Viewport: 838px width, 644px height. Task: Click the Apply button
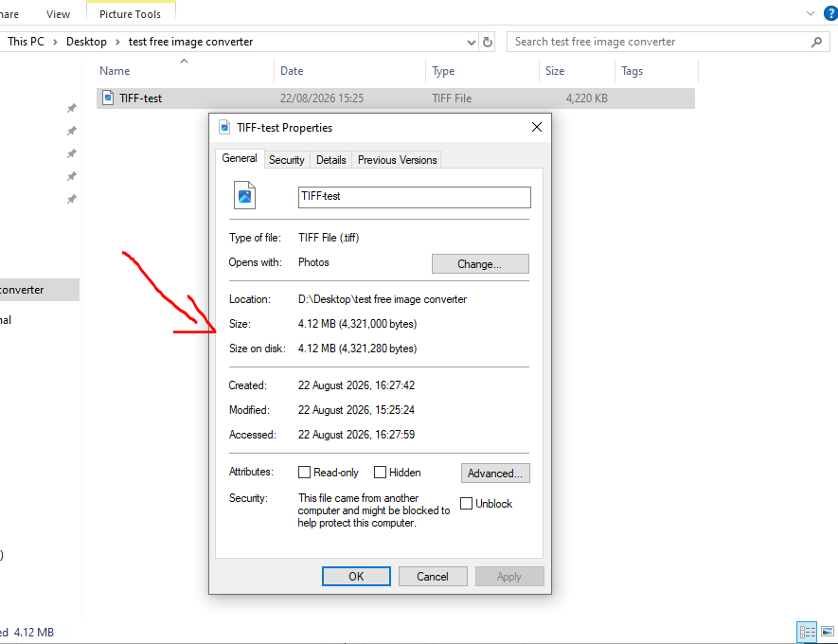[x=509, y=577]
